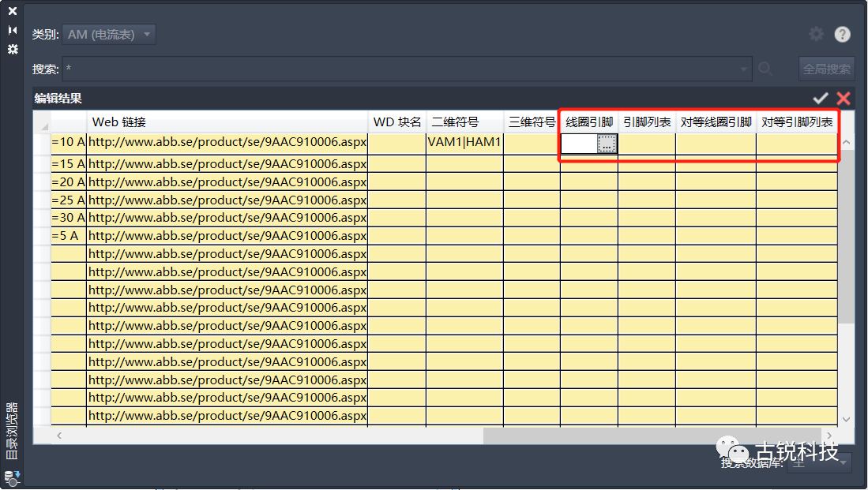Click the web link in the =15 A row

pyautogui.click(x=227, y=164)
